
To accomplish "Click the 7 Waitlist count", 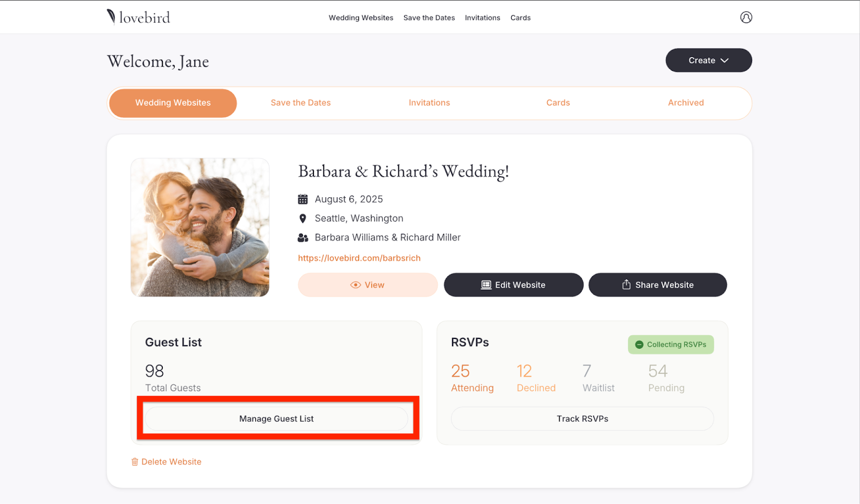I will 598,378.
